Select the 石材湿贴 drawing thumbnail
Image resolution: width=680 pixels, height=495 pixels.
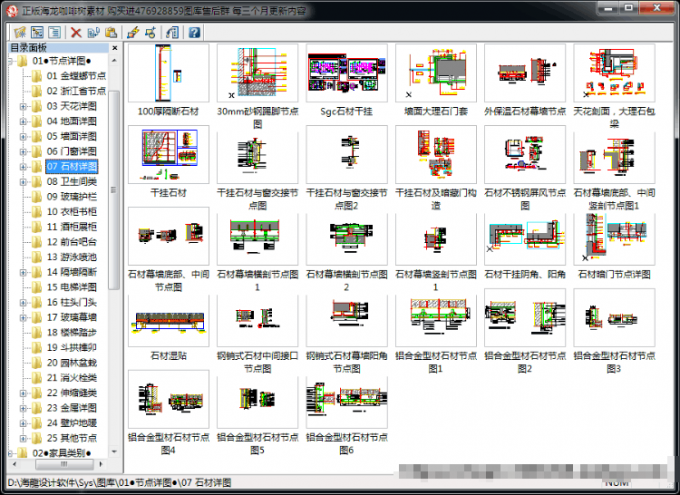coord(169,319)
